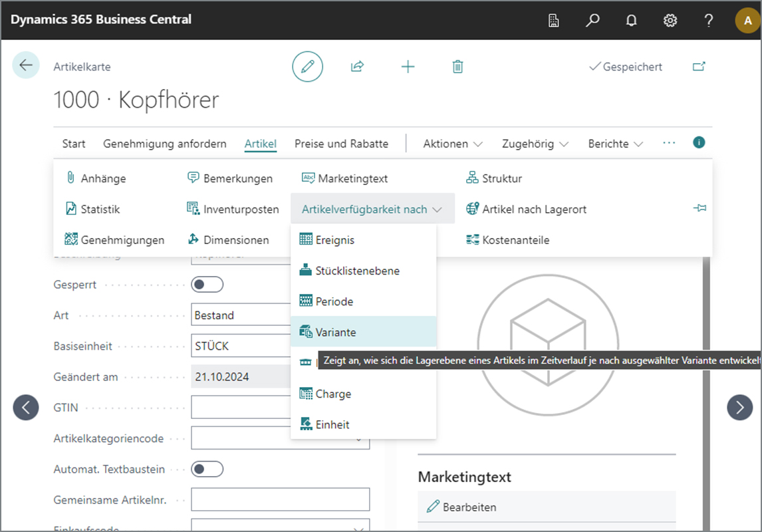Switch to the Start tab

(73, 144)
